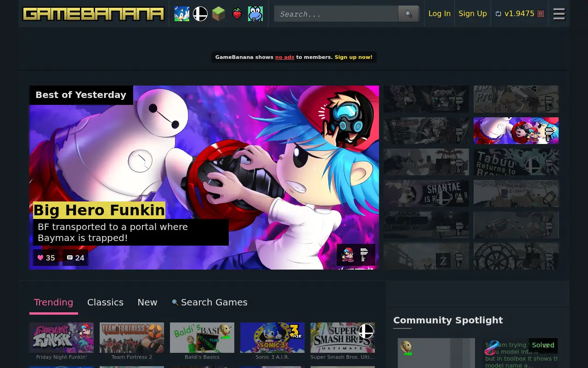Open the comments count 24
This screenshot has height=368, width=588.
coord(75,258)
